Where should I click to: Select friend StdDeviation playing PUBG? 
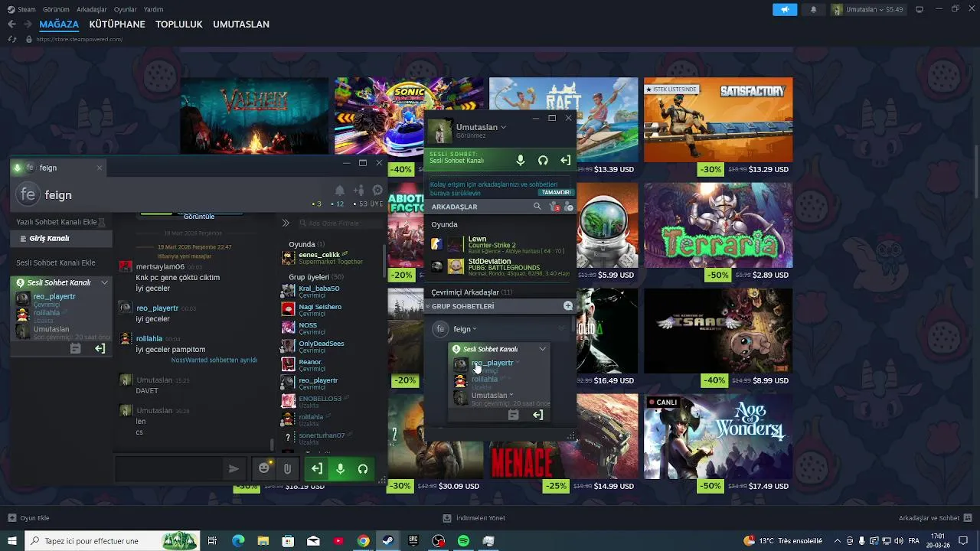(499, 266)
